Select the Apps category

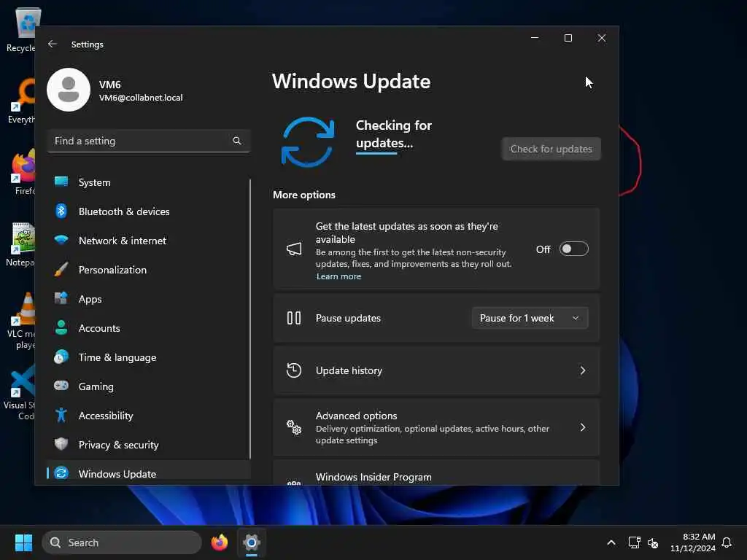149,298
